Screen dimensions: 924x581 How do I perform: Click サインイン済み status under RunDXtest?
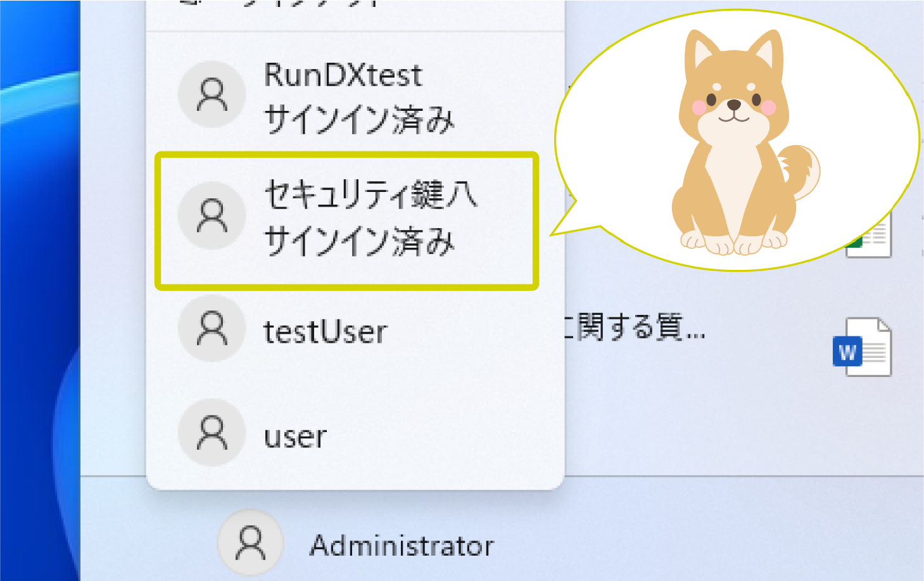click(x=359, y=119)
